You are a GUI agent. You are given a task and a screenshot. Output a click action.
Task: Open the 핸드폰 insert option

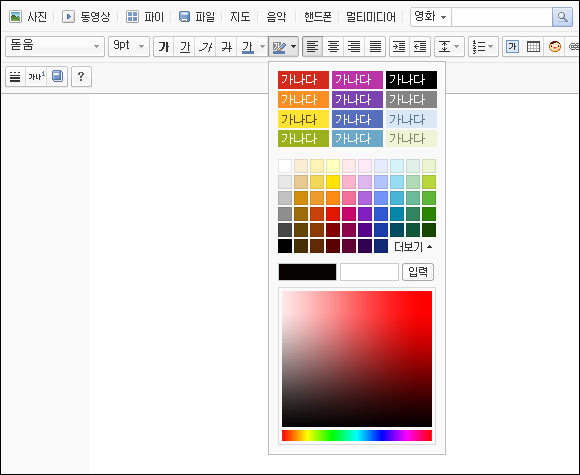[x=318, y=17]
